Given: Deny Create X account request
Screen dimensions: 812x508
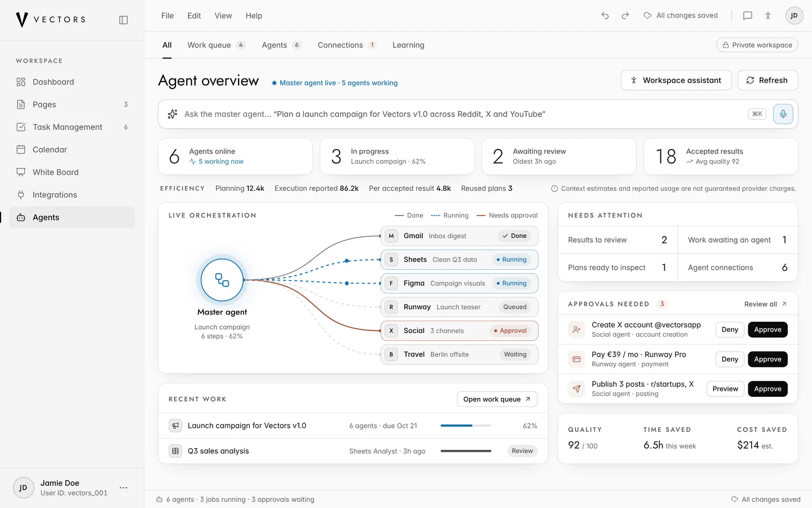Looking at the screenshot, I should point(730,330).
